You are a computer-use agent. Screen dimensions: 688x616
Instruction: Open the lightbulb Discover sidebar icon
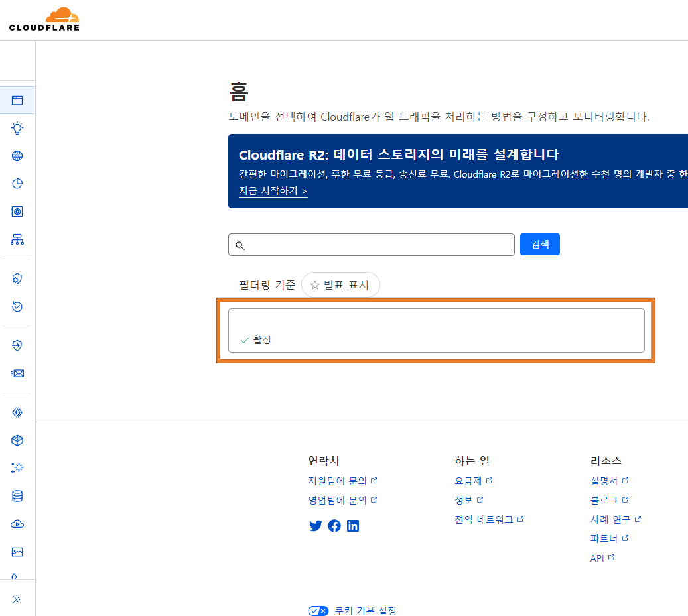point(17,128)
